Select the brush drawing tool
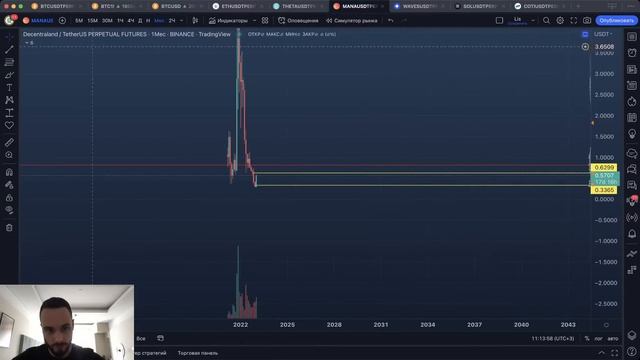Image resolution: width=640 pixels, height=360 pixels. point(9,75)
